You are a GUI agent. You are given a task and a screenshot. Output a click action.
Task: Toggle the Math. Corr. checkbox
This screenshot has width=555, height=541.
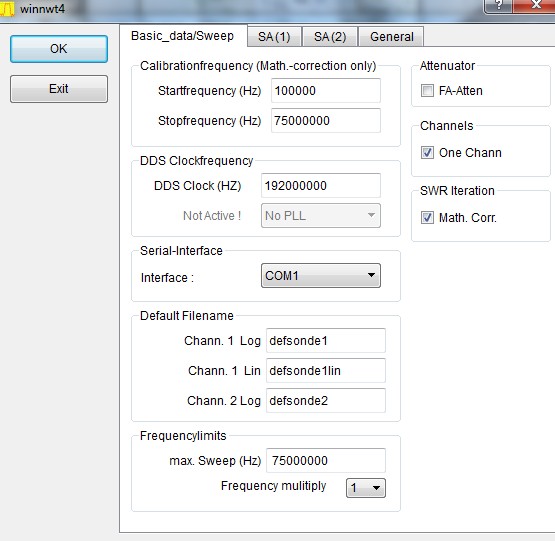pos(427,217)
